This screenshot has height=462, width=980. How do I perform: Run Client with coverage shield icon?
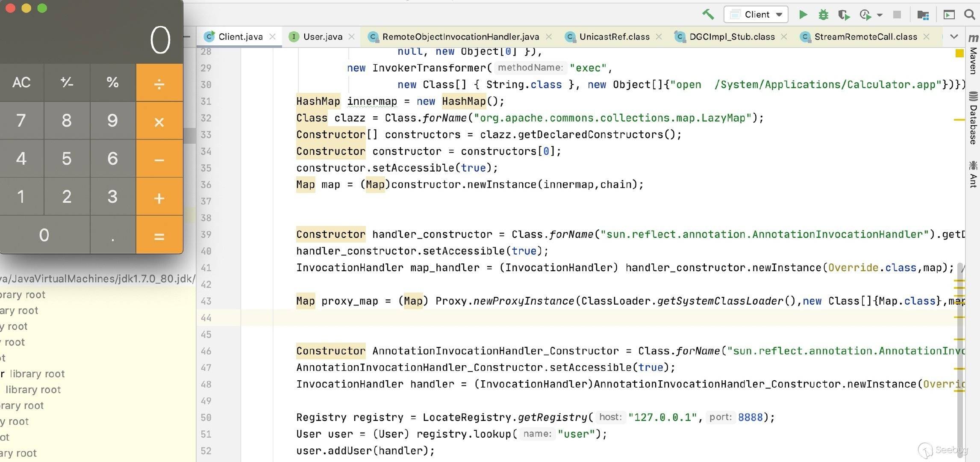(844, 15)
